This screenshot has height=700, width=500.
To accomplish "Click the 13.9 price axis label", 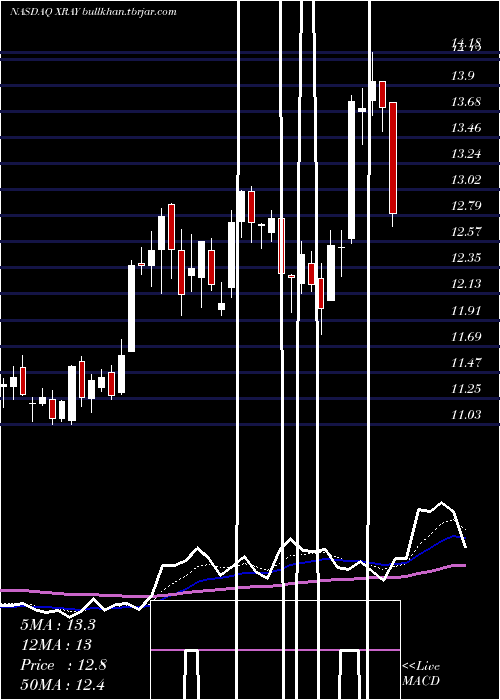I will click(462, 76).
